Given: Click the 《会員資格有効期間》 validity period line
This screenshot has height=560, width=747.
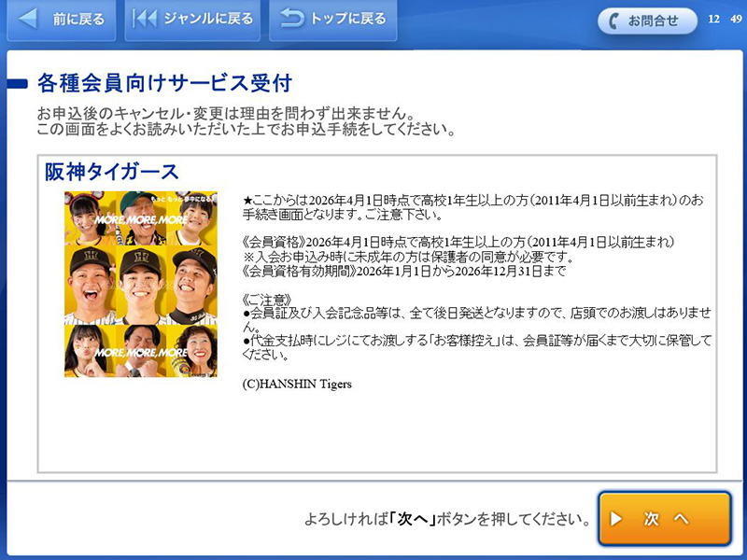Looking at the screenshot, I should pyautogui.click(x=404, y=271).
